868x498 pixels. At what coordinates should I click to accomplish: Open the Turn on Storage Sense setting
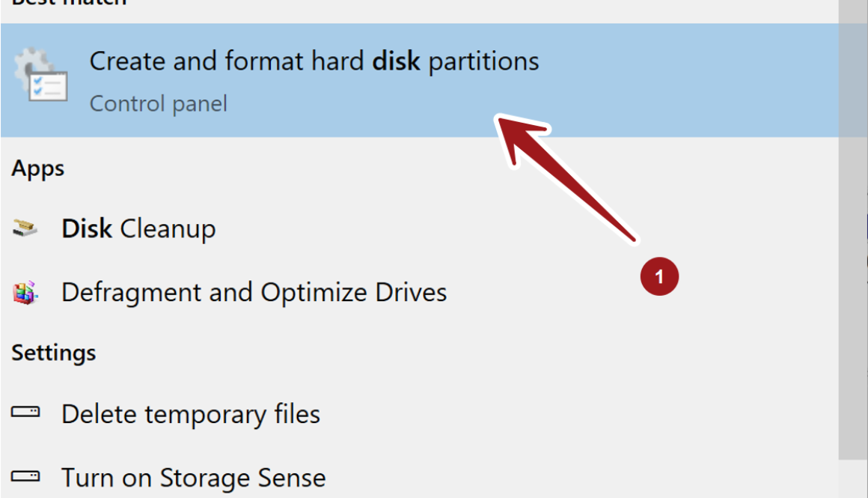pos(193,478)
